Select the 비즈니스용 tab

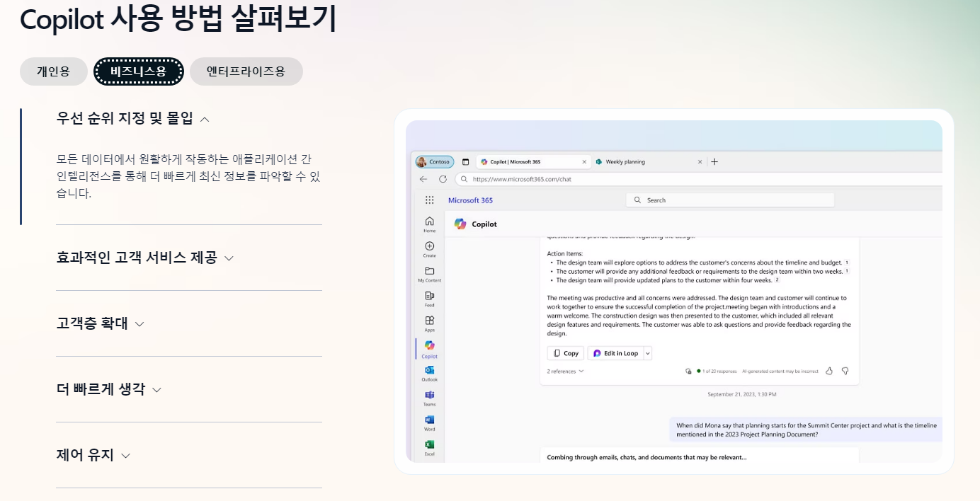[139, 71]
